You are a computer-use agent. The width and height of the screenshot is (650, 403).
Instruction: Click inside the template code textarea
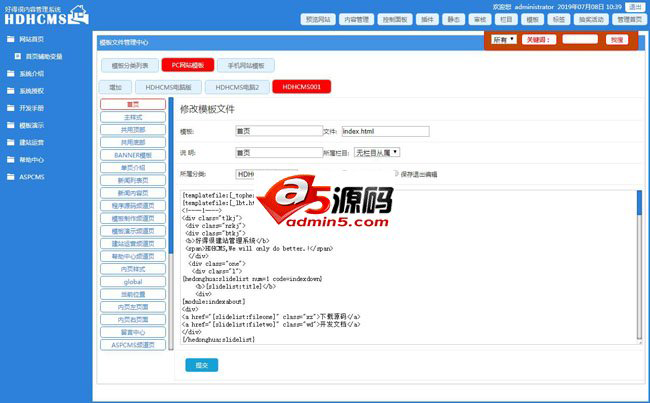click(409, 267)
